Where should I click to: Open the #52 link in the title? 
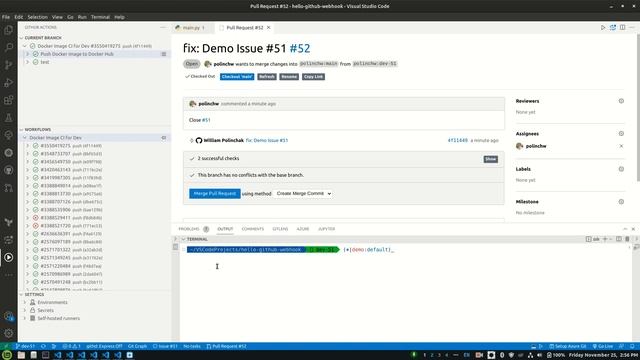[x=300, y=48]
